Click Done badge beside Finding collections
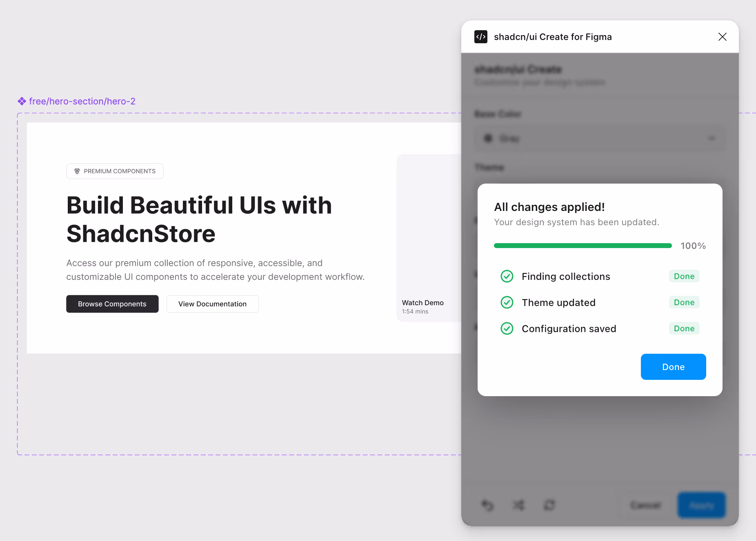 (x=684, y=276)
